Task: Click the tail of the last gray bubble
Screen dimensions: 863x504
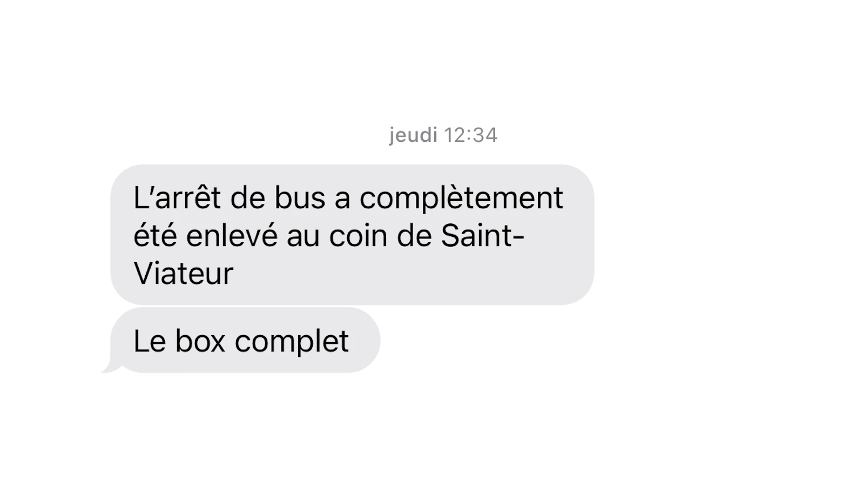Action: [110, 367]
